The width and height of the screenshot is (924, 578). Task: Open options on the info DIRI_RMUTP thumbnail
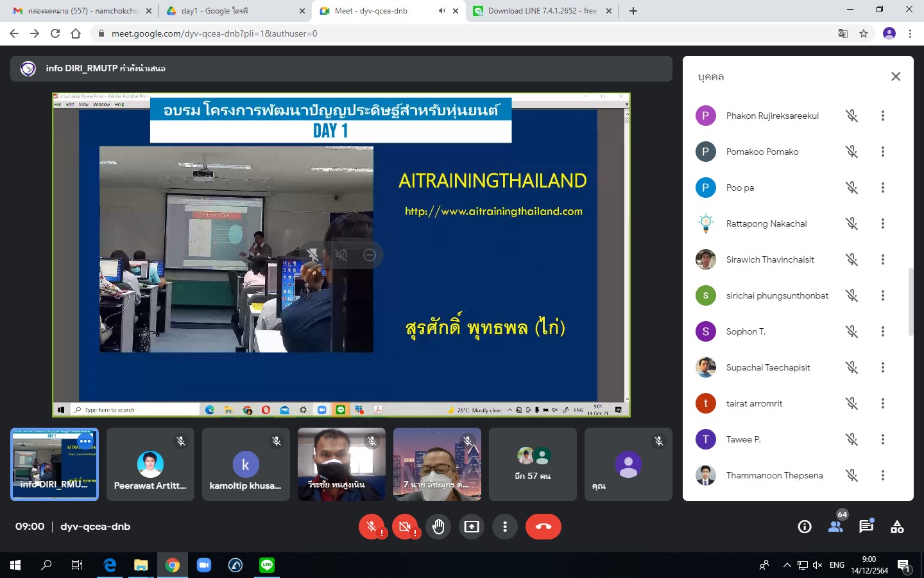(85, 441)
